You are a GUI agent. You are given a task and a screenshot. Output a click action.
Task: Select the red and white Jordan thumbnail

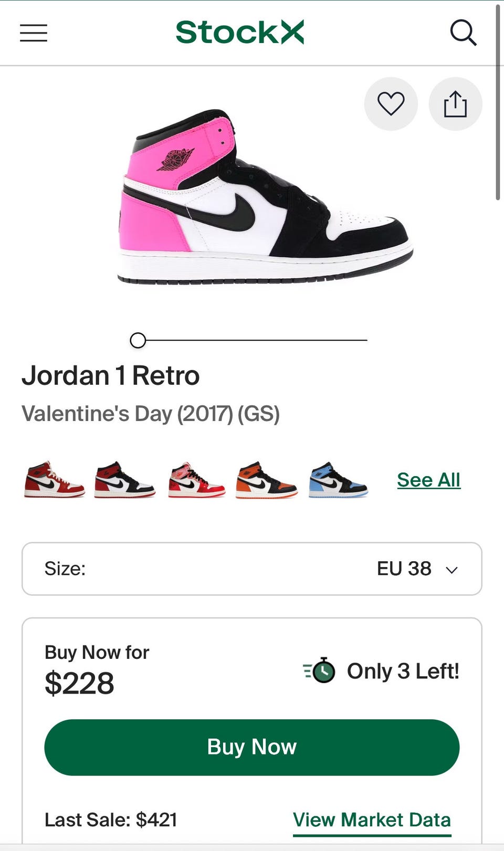pos(54,479)
